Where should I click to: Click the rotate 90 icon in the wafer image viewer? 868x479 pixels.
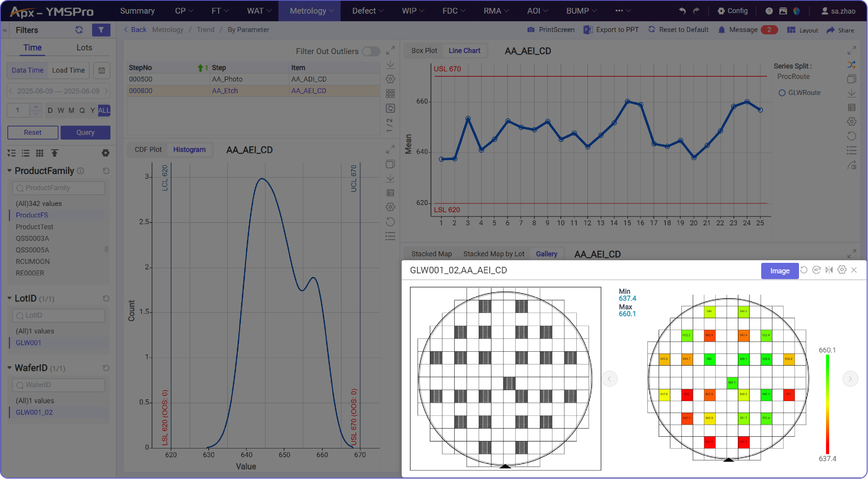point(817,270)
